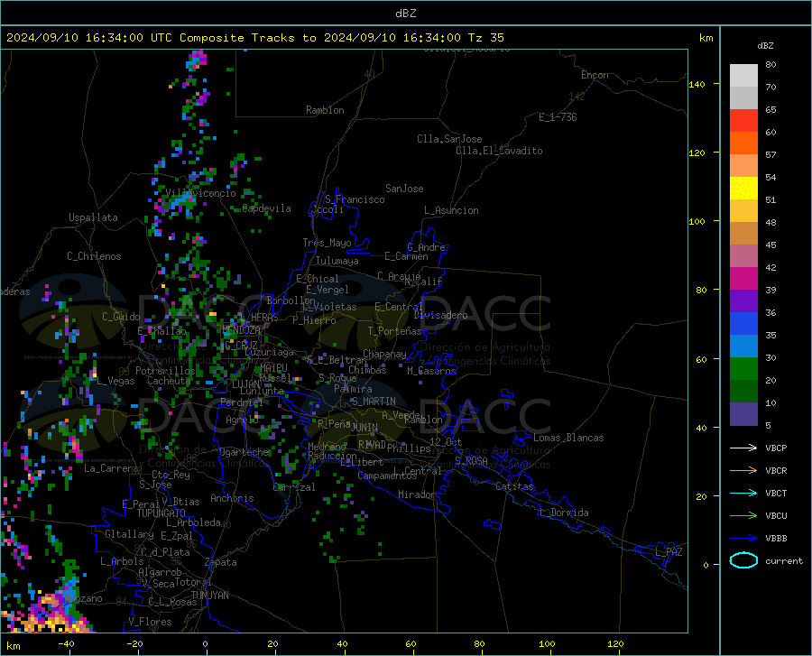Click the Uspallata map label
Viewport: 812px width, 656px height.
pyautogui.click(x=93, y=217)
